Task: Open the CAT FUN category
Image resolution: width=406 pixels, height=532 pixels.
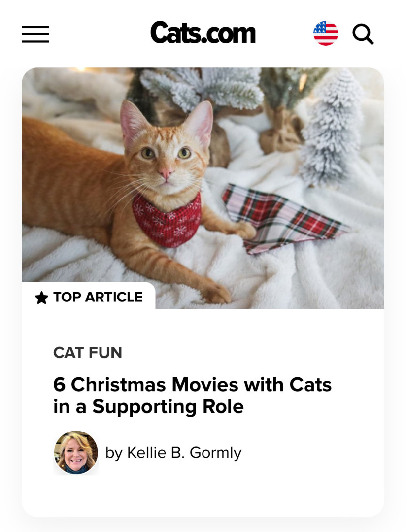Action: (x=88, y=353)
